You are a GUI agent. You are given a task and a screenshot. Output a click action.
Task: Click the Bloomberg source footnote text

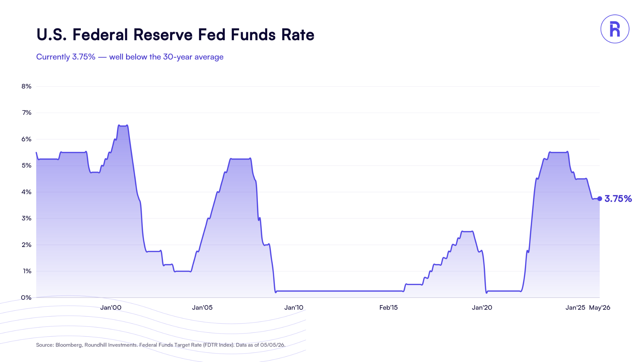[x=161, y=345]
